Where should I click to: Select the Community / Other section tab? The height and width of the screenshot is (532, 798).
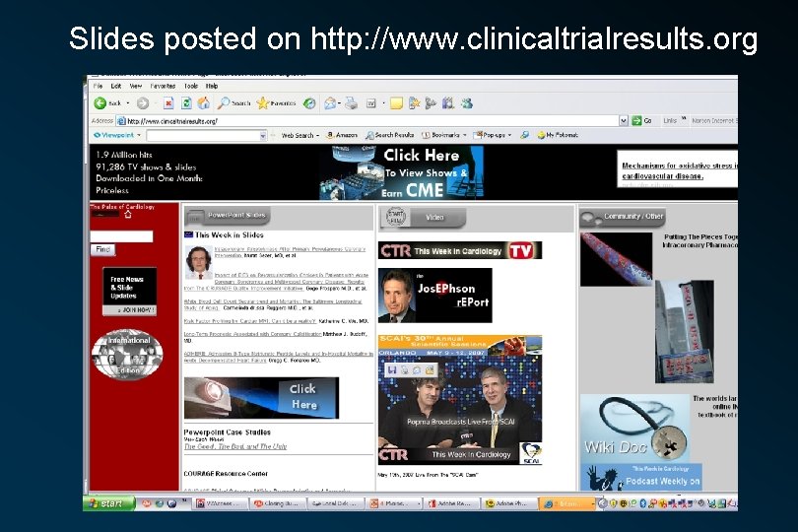(x=623, y=218)
